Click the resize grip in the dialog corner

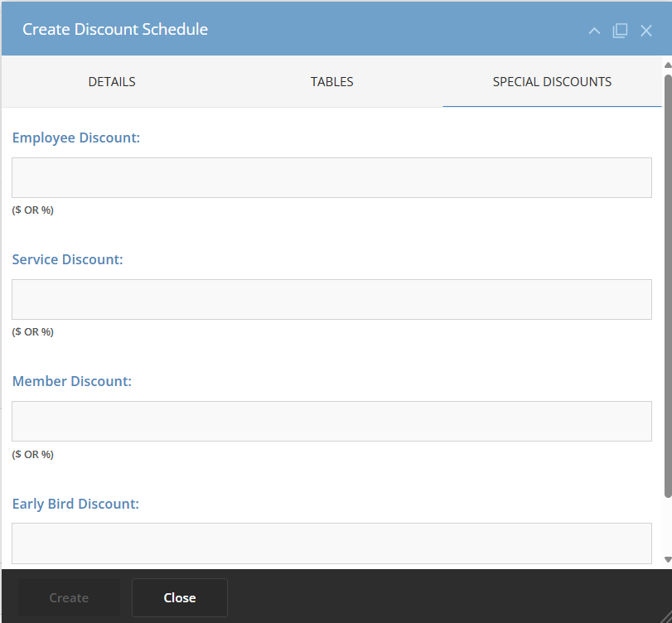665,617
